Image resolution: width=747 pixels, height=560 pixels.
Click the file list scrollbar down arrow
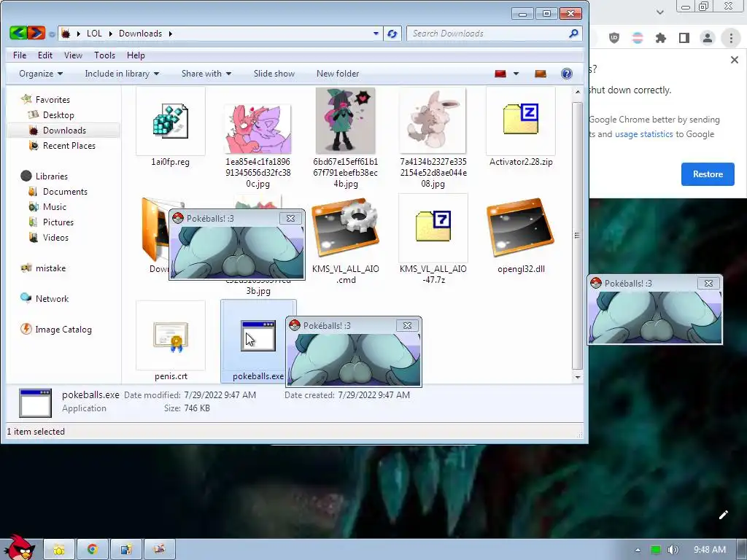pyautogui.click(x=578, y=377)
